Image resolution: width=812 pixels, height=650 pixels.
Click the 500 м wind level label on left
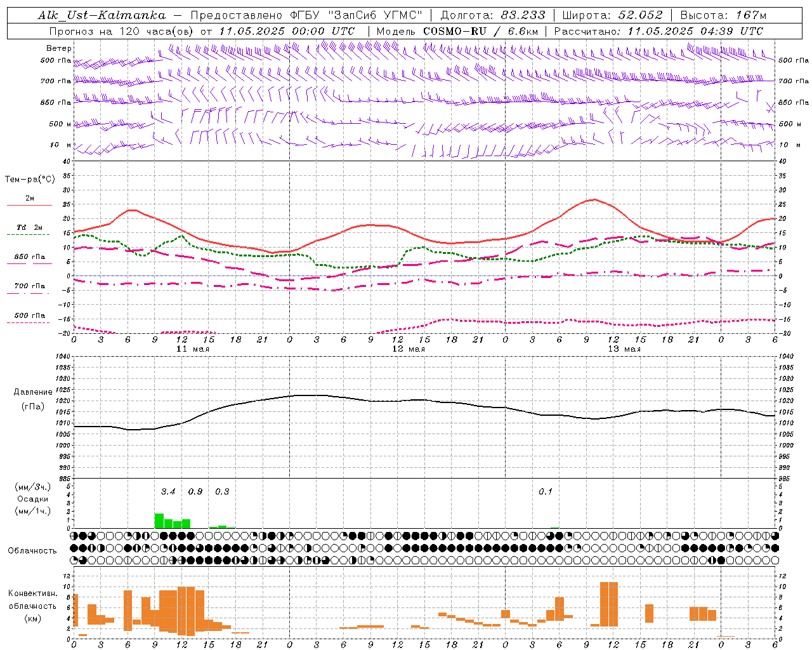coord(60,124)
